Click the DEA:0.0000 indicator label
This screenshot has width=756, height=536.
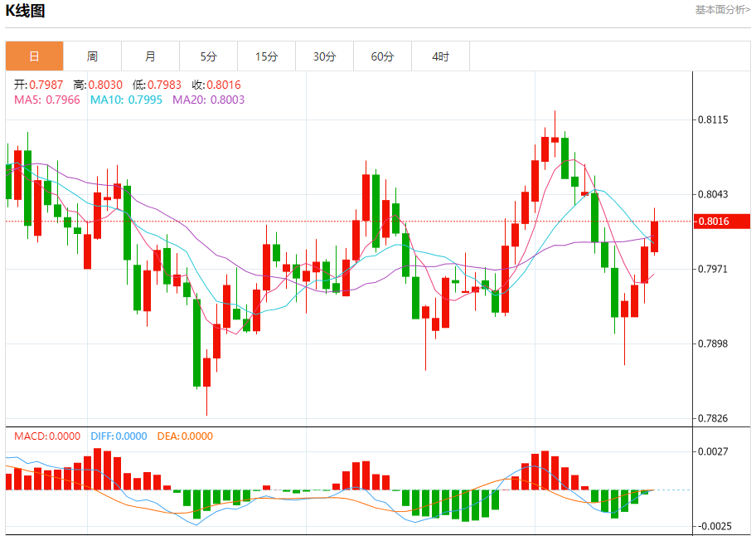coord(185,436)
